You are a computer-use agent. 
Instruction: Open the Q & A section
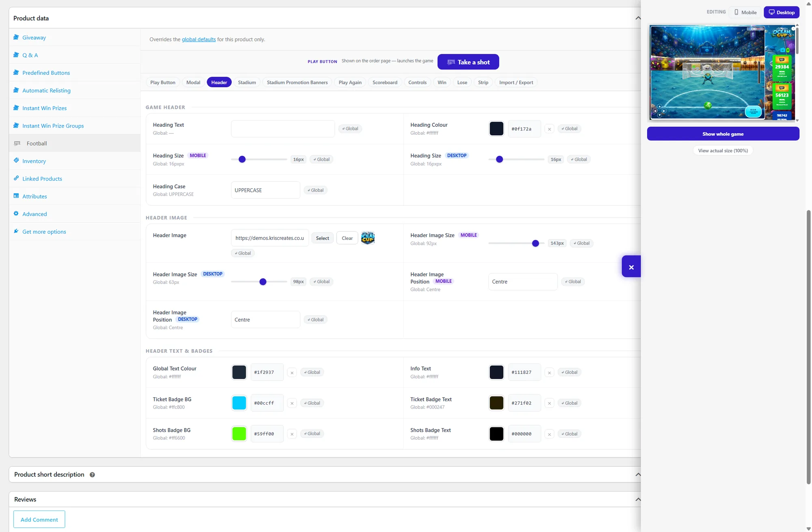tap(30, 55)
